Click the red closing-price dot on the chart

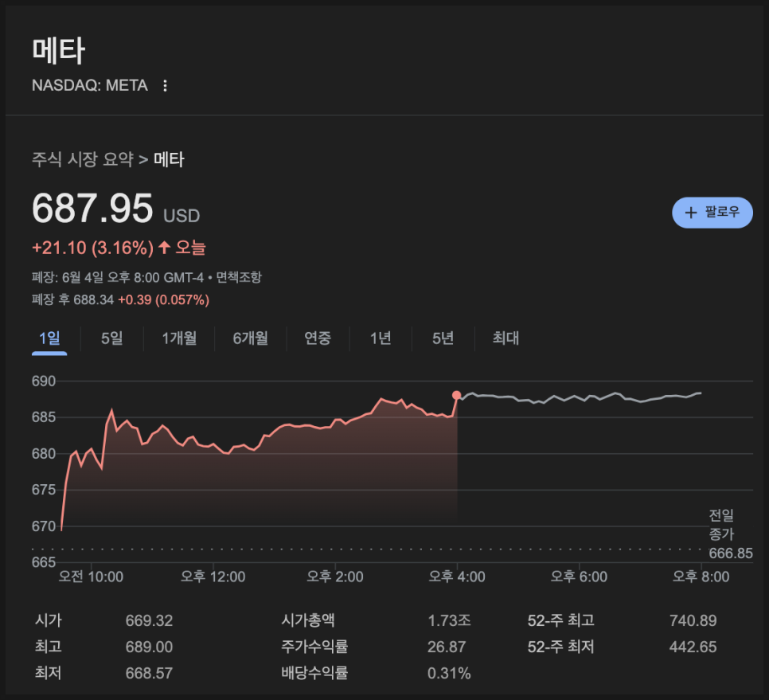(457, 395)
